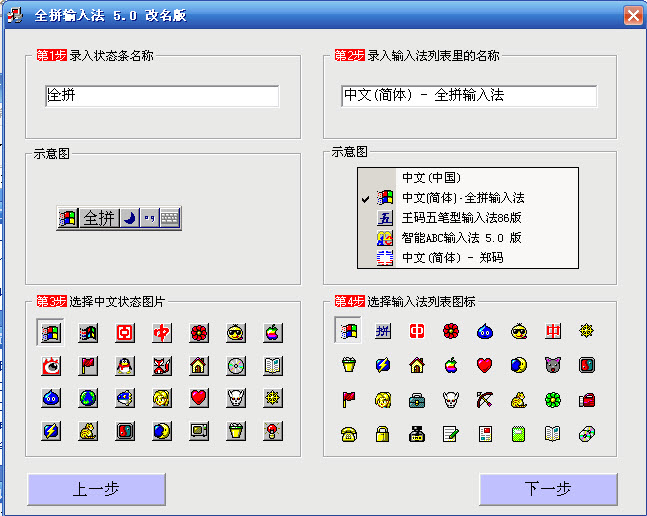The width and height of the screenshot is (647, 516).
Task: Choose the flower pot bucket icon in step 4
Action: tap(349, 365)
